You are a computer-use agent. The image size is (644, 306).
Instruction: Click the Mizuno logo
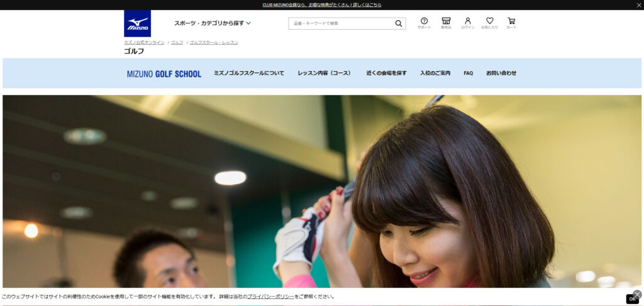137,23
